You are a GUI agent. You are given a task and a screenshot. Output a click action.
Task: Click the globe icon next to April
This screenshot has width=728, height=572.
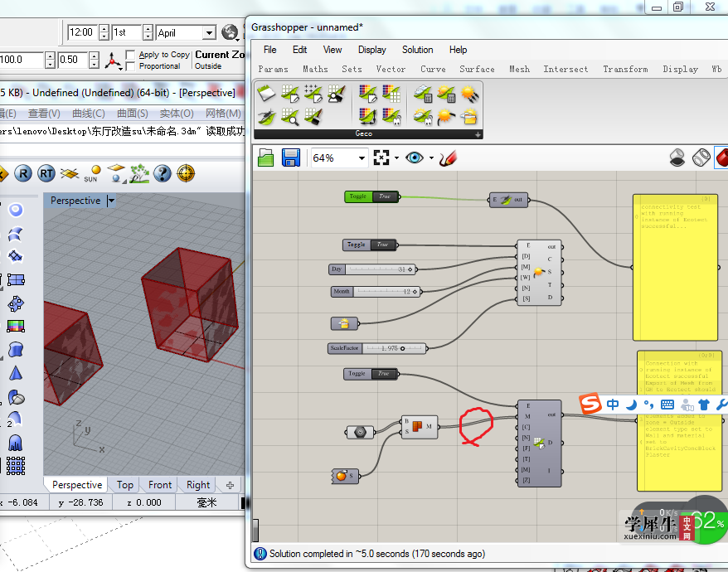coord(230,32)
